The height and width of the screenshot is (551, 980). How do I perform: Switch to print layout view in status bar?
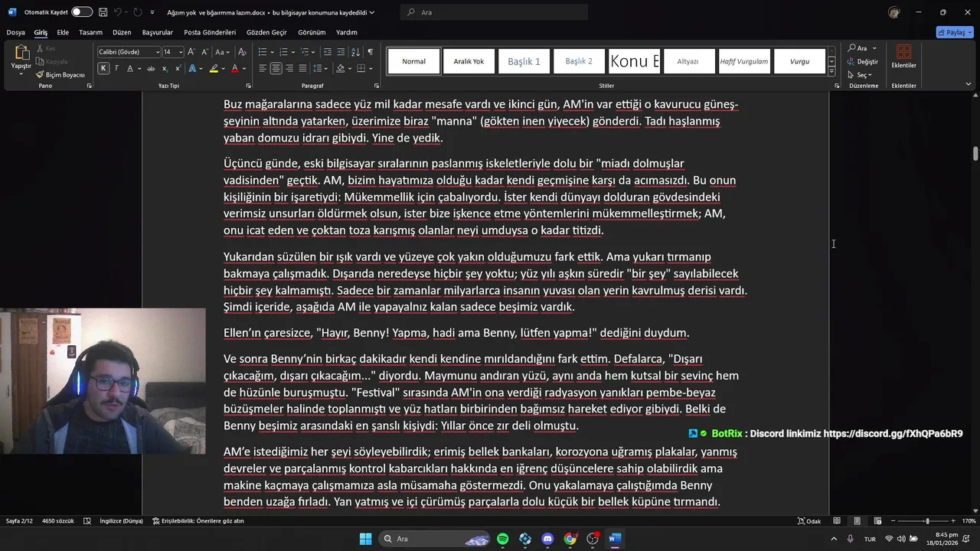tap(857, 521)
